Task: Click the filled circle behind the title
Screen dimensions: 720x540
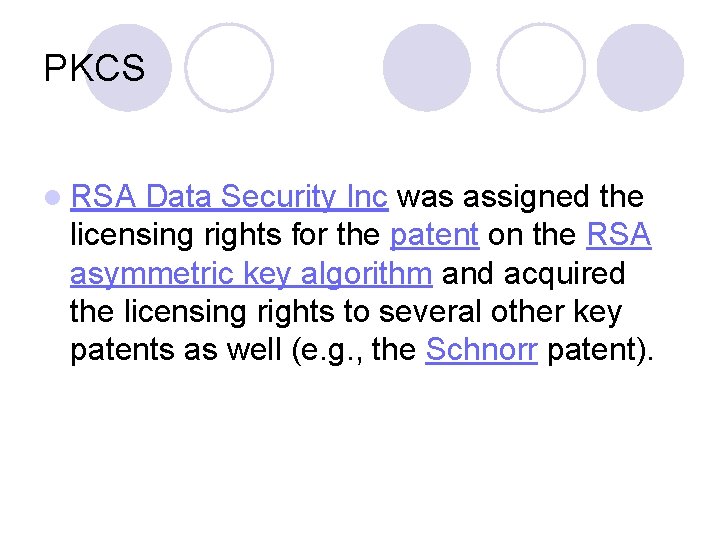Action: (x=128, y=65)
